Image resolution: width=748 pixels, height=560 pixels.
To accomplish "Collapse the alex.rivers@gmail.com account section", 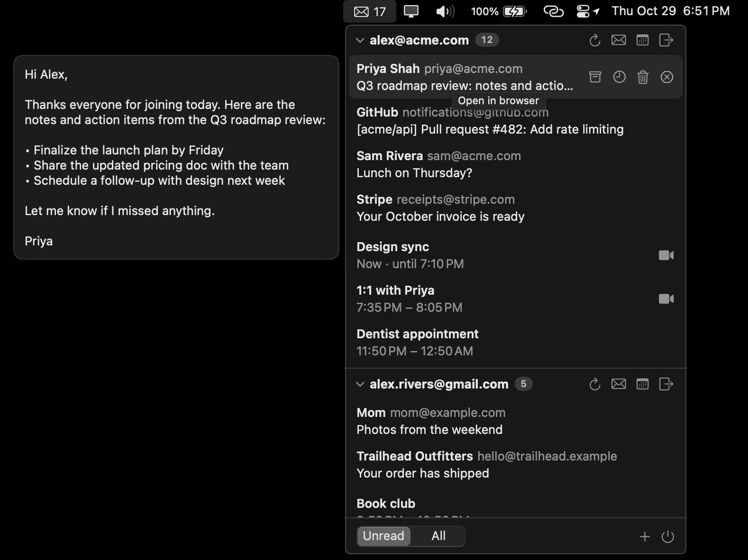I will [x=360, y=385].
